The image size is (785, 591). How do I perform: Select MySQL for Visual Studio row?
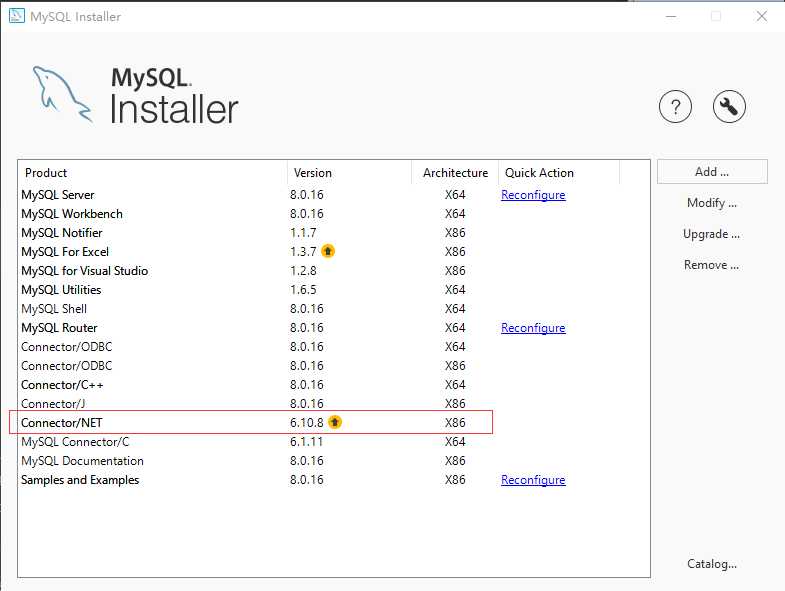point(334,271)
